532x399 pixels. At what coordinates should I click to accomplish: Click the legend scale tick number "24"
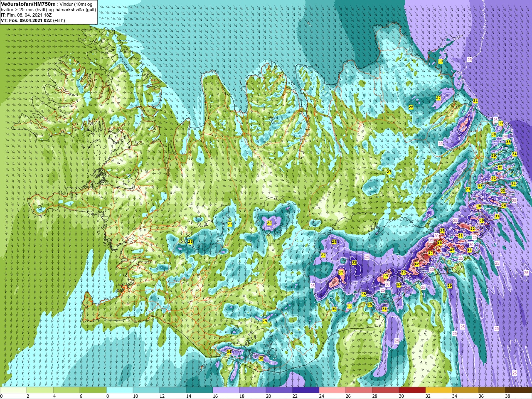pos(321,396)
